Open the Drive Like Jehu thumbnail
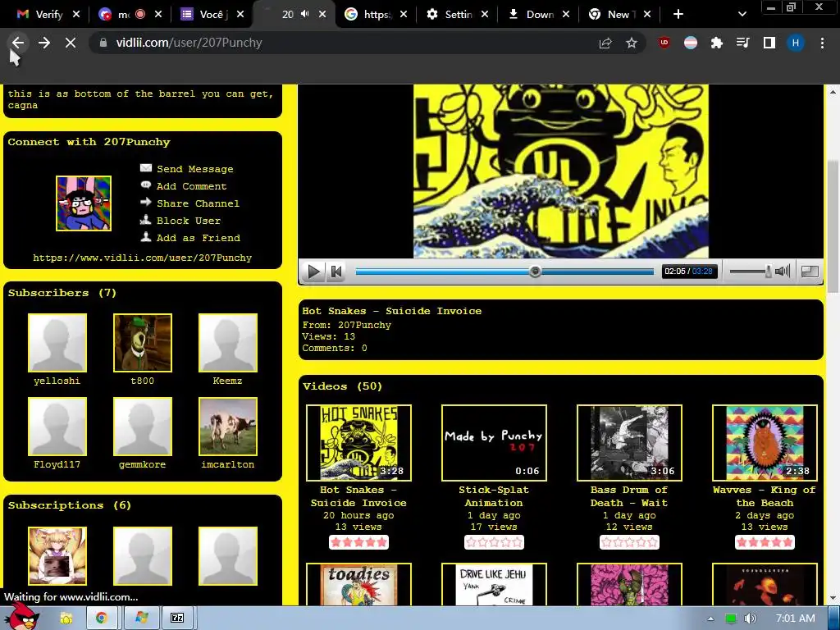 pos(494,584)
